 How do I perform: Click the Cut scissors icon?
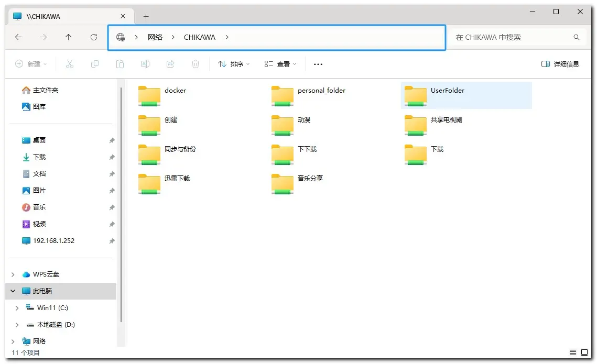(69, 64)
